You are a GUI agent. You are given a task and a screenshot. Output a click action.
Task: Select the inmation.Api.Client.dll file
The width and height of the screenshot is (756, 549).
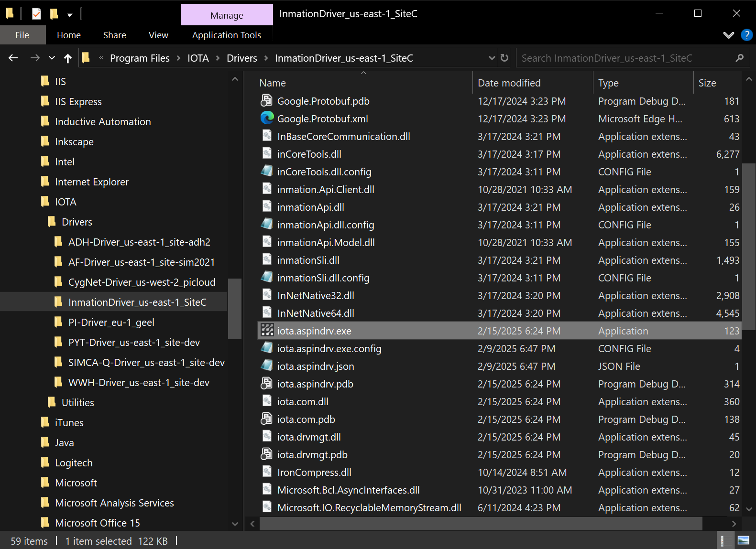coord(326,189)
